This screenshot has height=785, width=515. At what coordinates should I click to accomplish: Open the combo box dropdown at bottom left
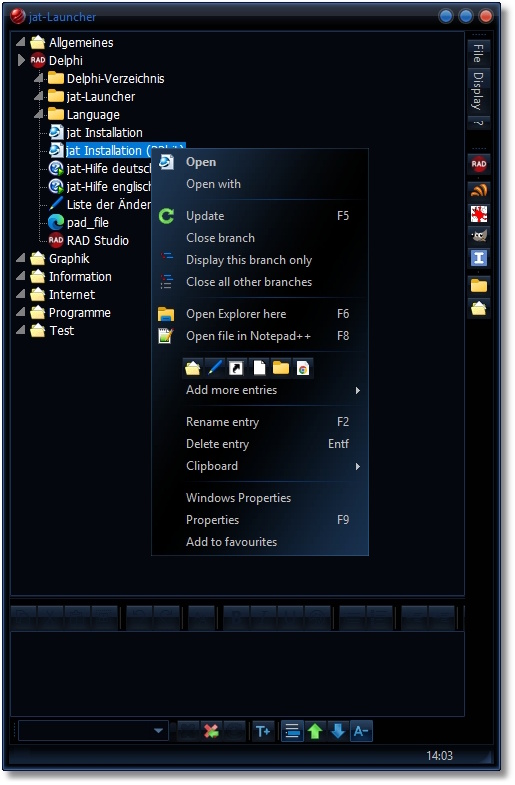(x=159, y=731)
